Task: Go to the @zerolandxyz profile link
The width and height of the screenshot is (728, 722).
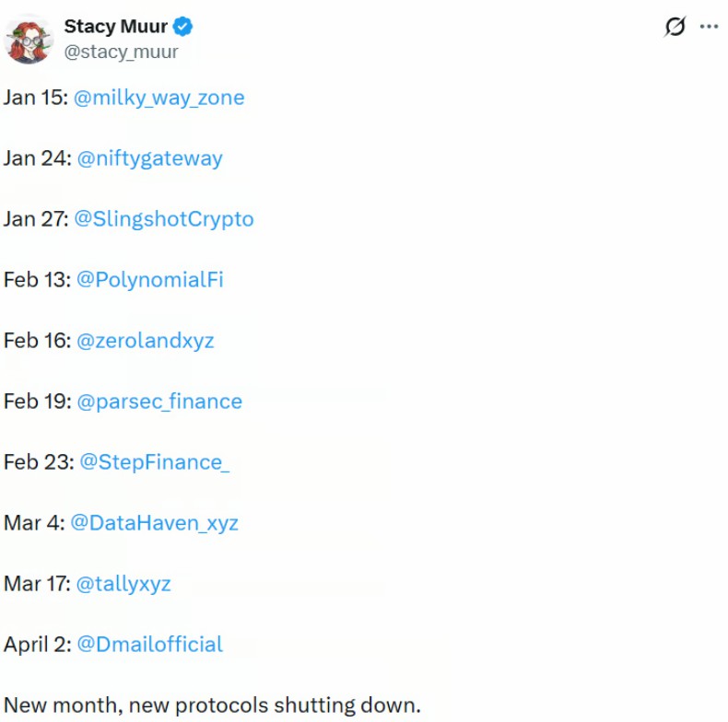Action: pyautogui.click(x=145, y=341)
